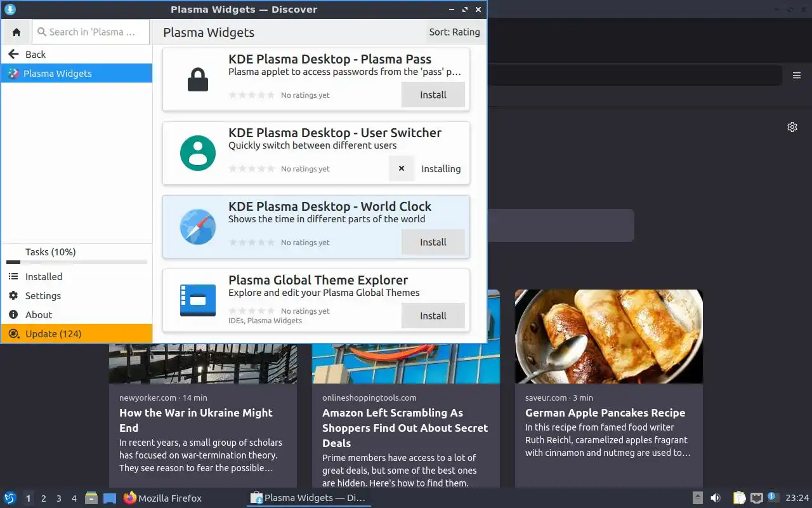Screen dimensions: 812x508
Task: Click the German Apple Pancakes thumbnail image
Action: point(609,337)
